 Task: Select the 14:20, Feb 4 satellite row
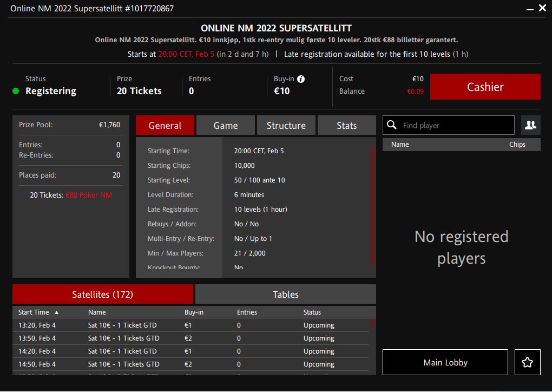[x=191, y=351]
